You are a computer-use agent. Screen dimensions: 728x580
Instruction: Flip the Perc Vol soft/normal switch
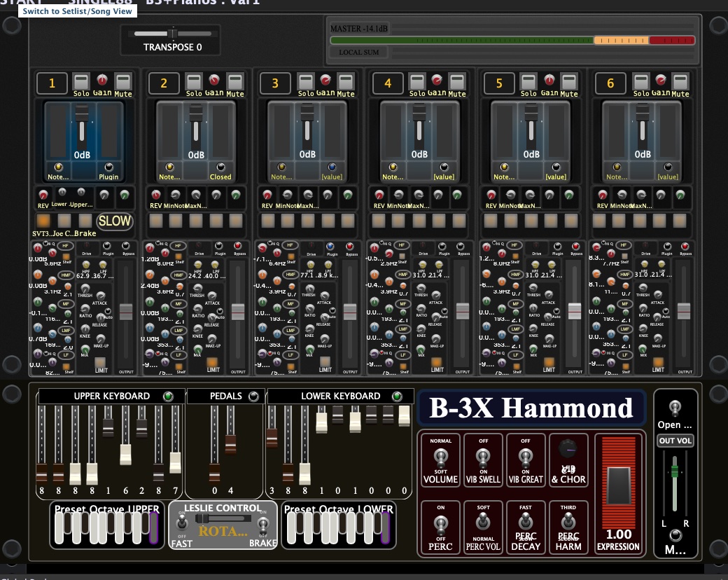[x=483, y=523]
